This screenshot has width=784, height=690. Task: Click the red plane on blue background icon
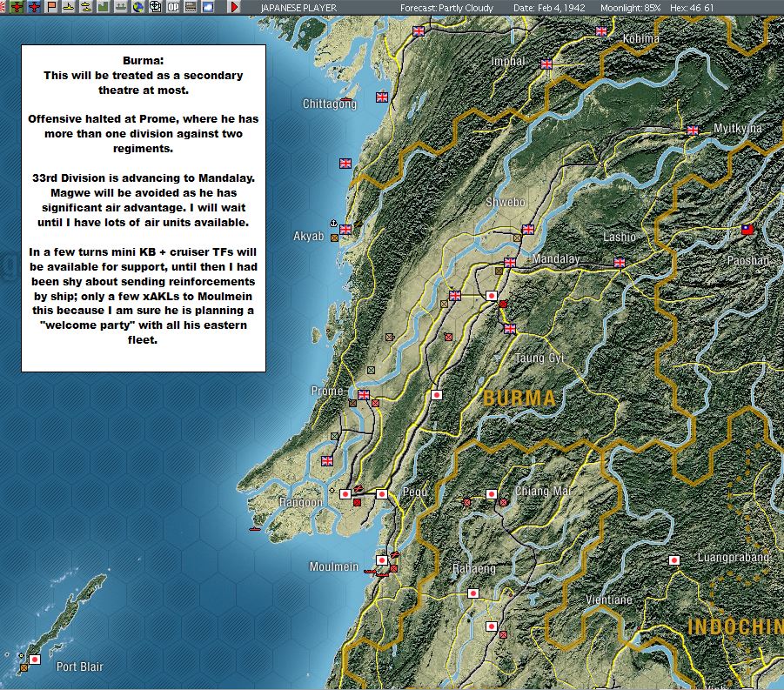[35, 7]
